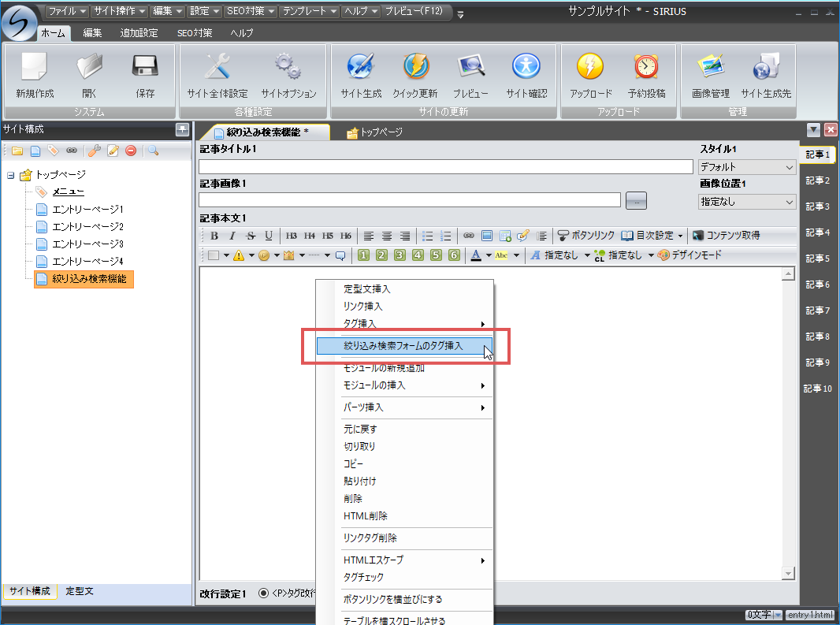Toggle デザインモード in the editor toolbar
Screen dimensions: 840x625
[689, 255]
